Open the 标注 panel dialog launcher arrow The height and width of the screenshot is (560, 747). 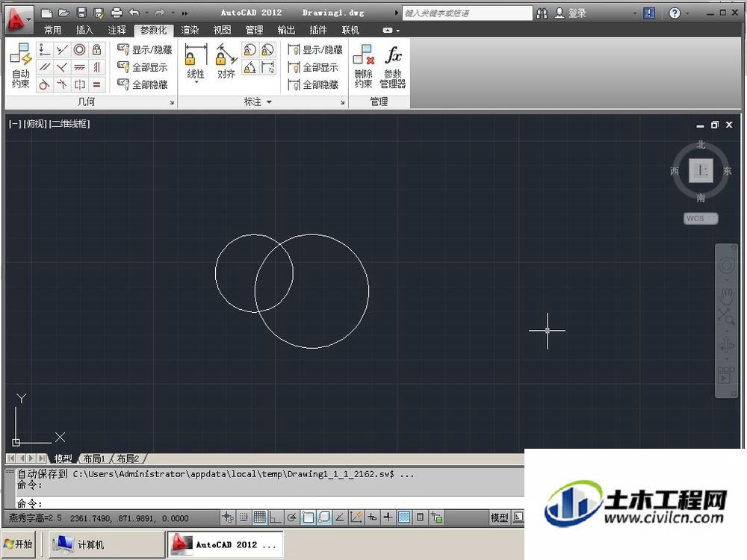coord(343,102)
